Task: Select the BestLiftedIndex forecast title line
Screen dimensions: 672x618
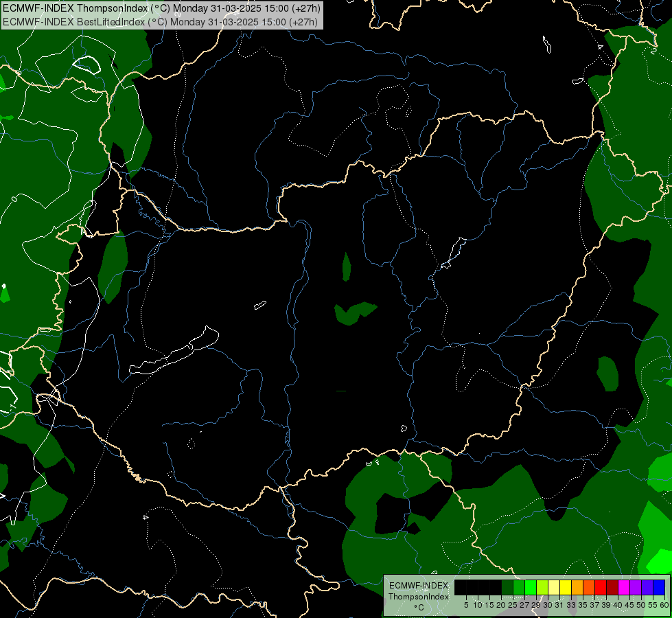Action: (x=161, y=21)
